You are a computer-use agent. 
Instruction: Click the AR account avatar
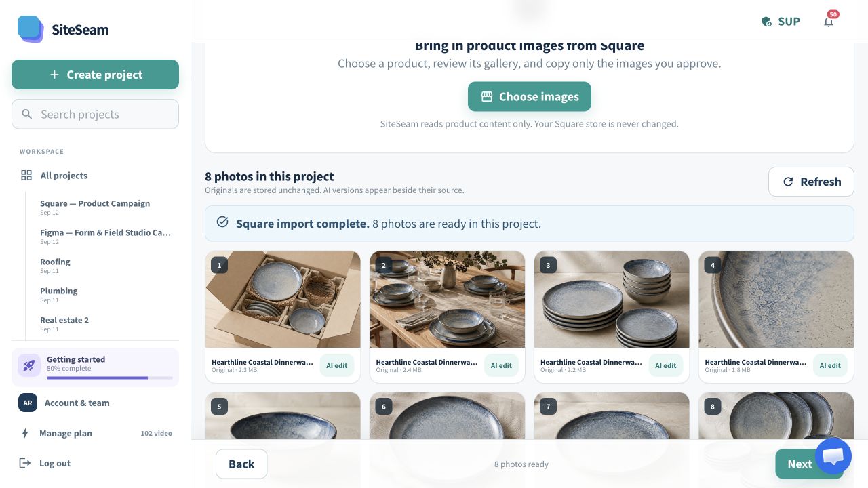[28, 403]
